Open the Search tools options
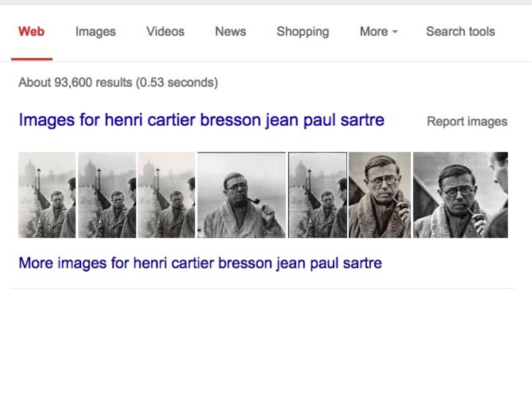This screenshot has width=532, height=399. 460,32
